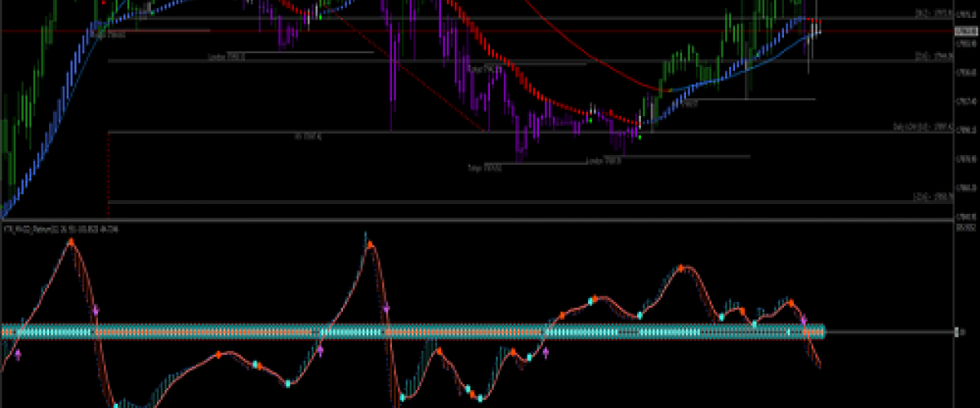Select the white candle at the bottom of the downtrend
This screenshot has height=408, width=980.
(x=639, y=123)
